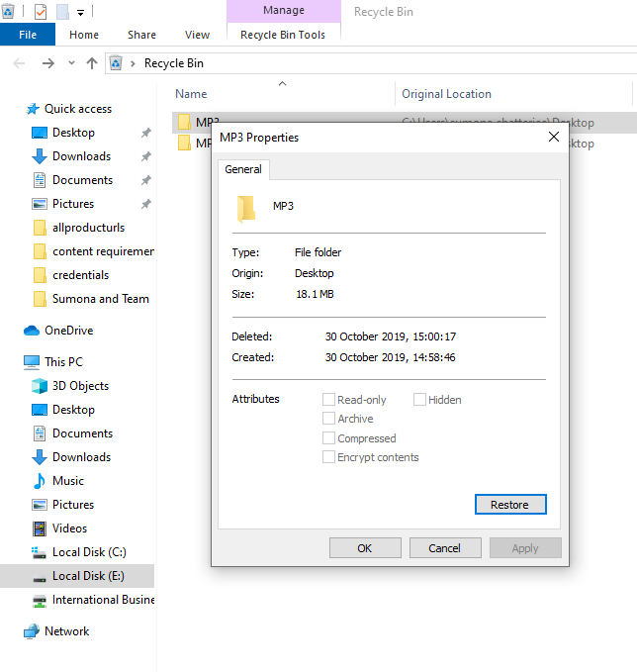Click the pin icon beside Pictures

[x=146, y=204]
